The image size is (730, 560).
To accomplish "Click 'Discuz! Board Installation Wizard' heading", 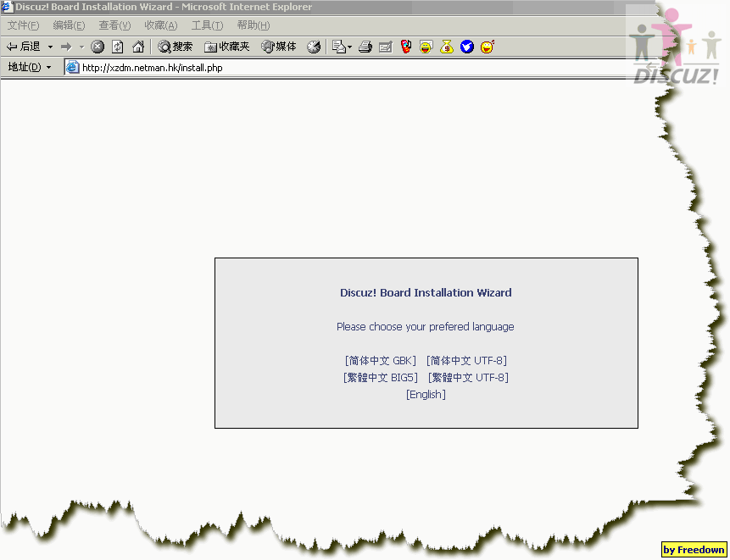I will 426,292.
